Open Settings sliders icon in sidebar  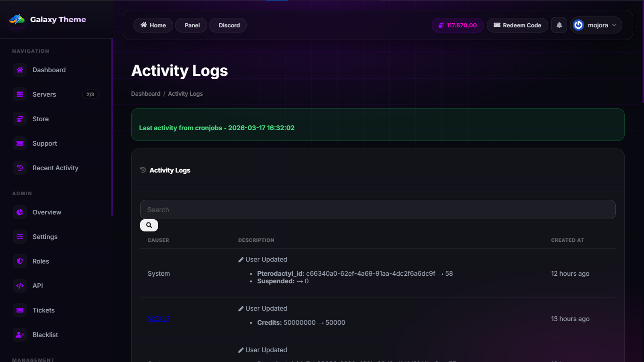tap(20, 237)
